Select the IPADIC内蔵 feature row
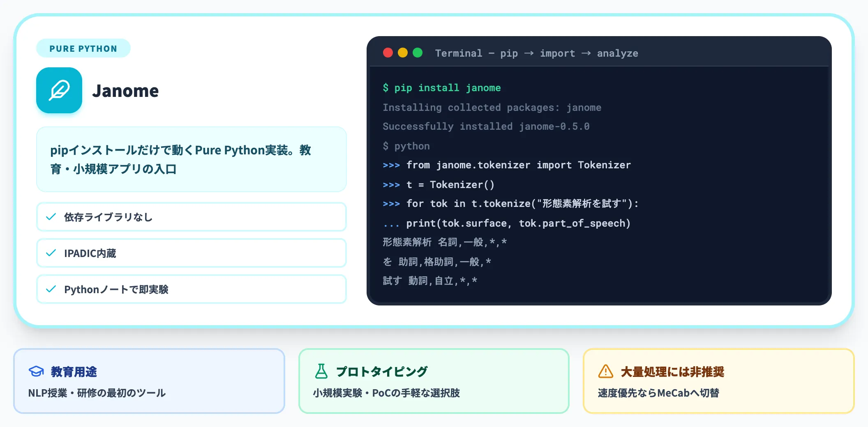This screenshot has width=868, height=427. click(192, 253)
